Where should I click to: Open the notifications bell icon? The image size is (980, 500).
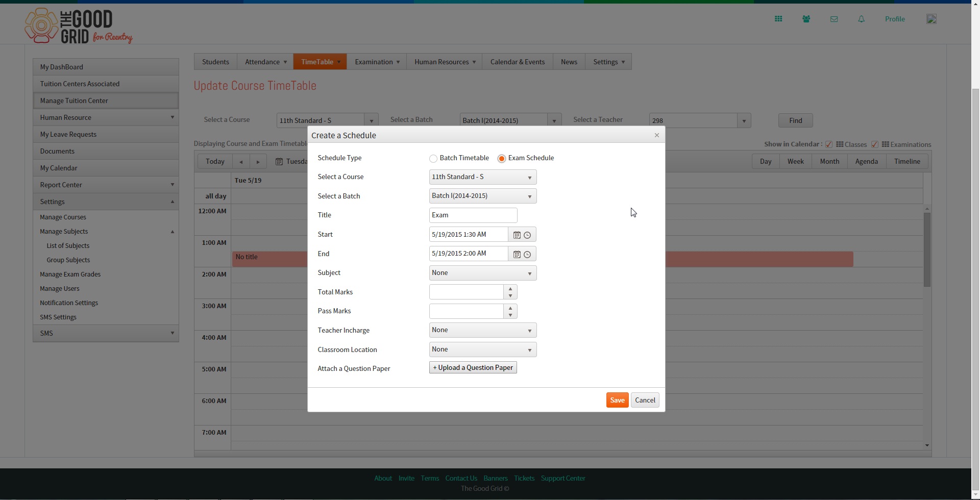pos(862,19)
